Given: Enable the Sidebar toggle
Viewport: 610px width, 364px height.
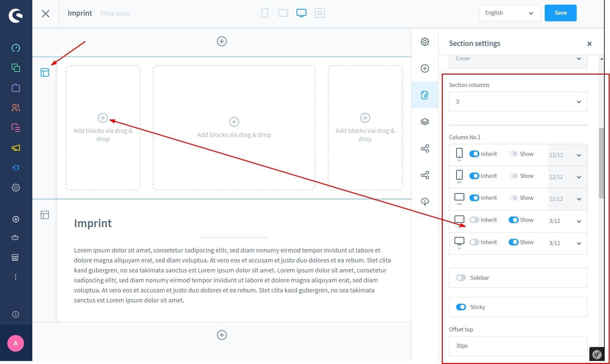Looking at the screenshot, I should tap(461, 278).
